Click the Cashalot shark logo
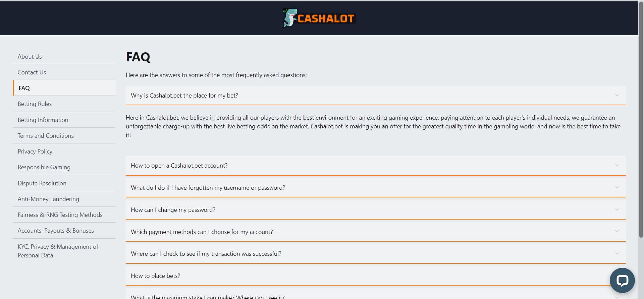This screenshot has height=299, width=644. coord(319,18)
